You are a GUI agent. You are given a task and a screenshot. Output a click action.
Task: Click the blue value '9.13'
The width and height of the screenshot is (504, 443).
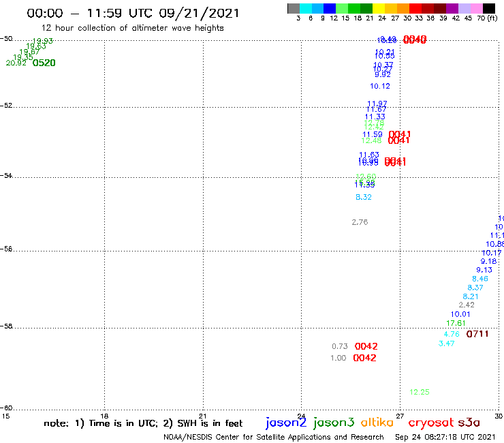pos(484,271)
